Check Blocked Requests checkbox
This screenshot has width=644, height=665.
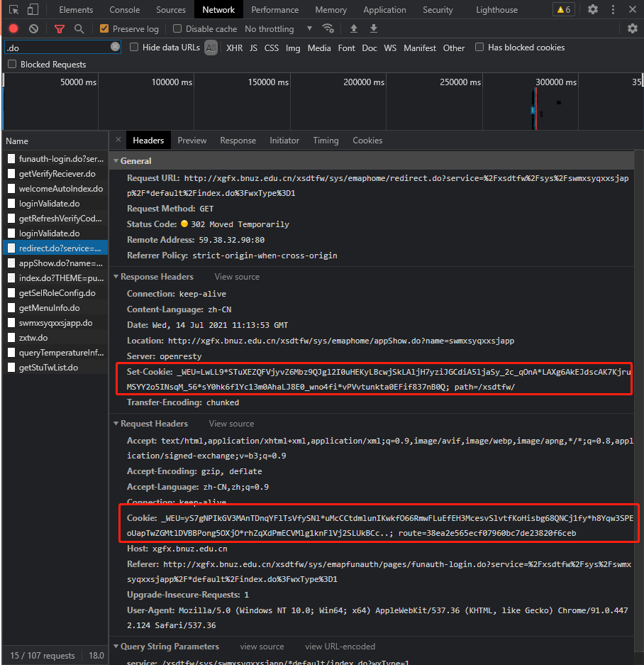12,64
